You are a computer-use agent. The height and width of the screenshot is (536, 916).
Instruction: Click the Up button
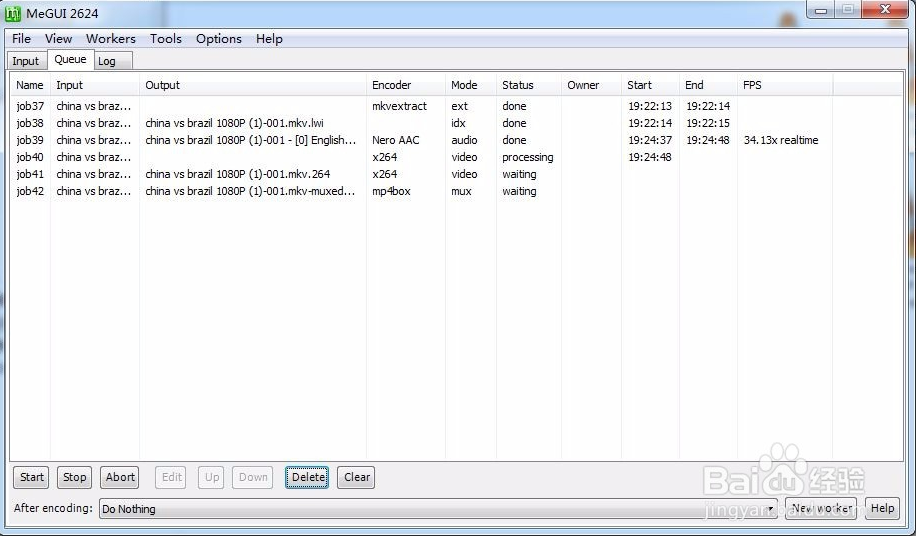tap(211, 477)
